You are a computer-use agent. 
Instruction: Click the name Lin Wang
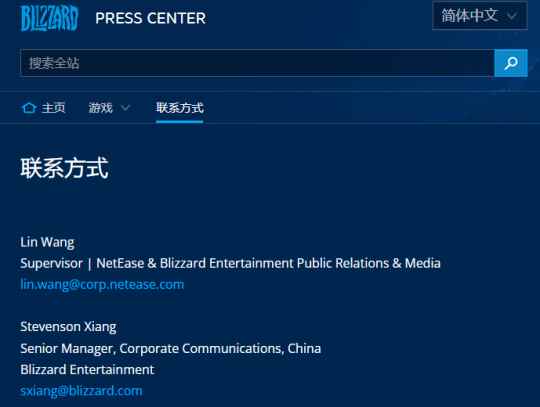(x=47, y=242)
